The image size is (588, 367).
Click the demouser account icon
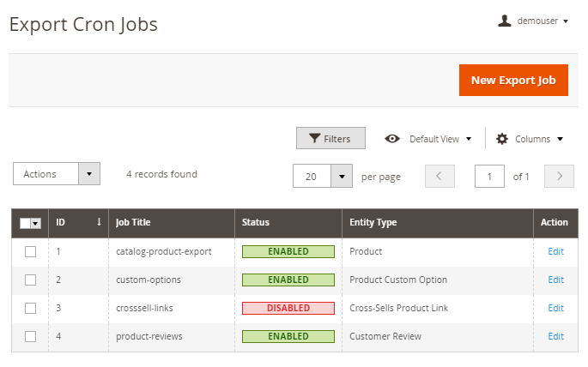[x=505, y=21]
